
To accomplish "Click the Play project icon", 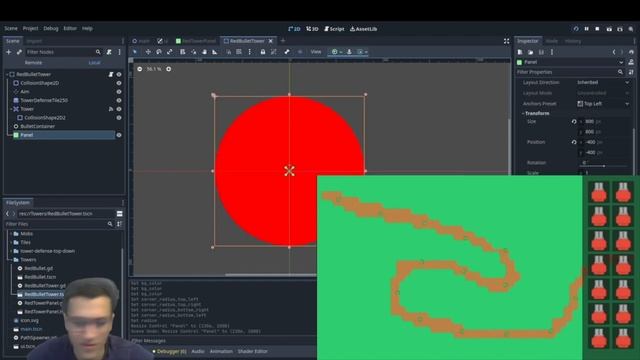I will click(x=576, y=29).
